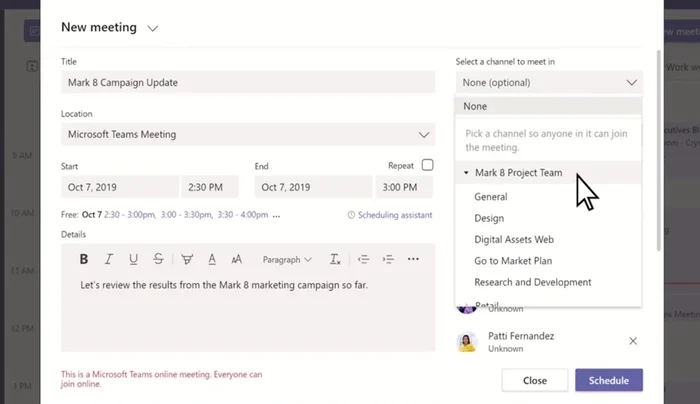
Task: Clear all text formatting
Action: pos(335,259)
